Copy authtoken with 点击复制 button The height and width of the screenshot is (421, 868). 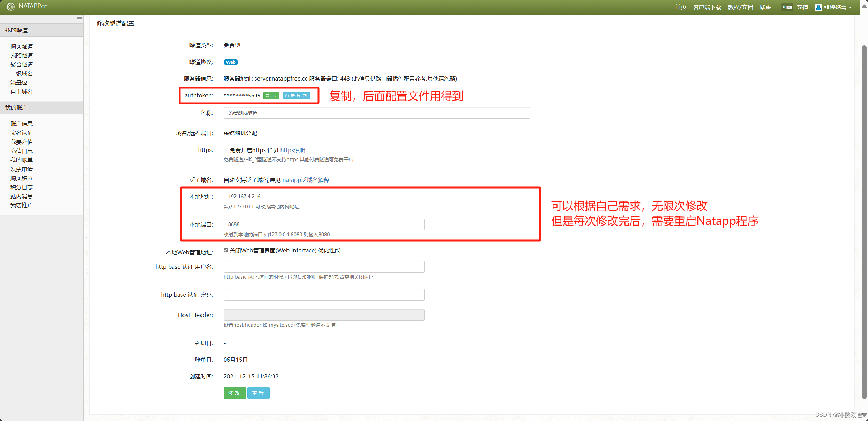click(296, 96)
